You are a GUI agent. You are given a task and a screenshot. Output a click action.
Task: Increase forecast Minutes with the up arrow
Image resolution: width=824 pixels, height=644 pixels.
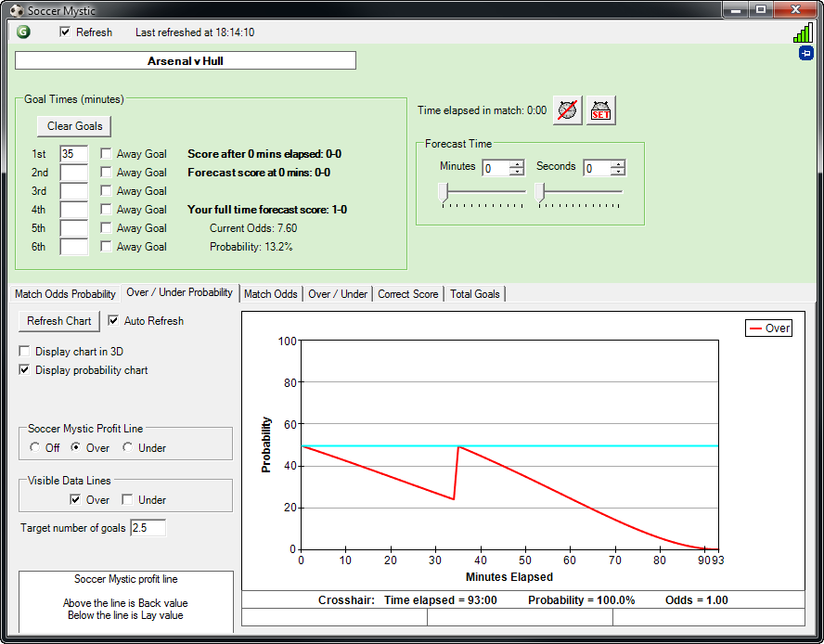point(518,163)
